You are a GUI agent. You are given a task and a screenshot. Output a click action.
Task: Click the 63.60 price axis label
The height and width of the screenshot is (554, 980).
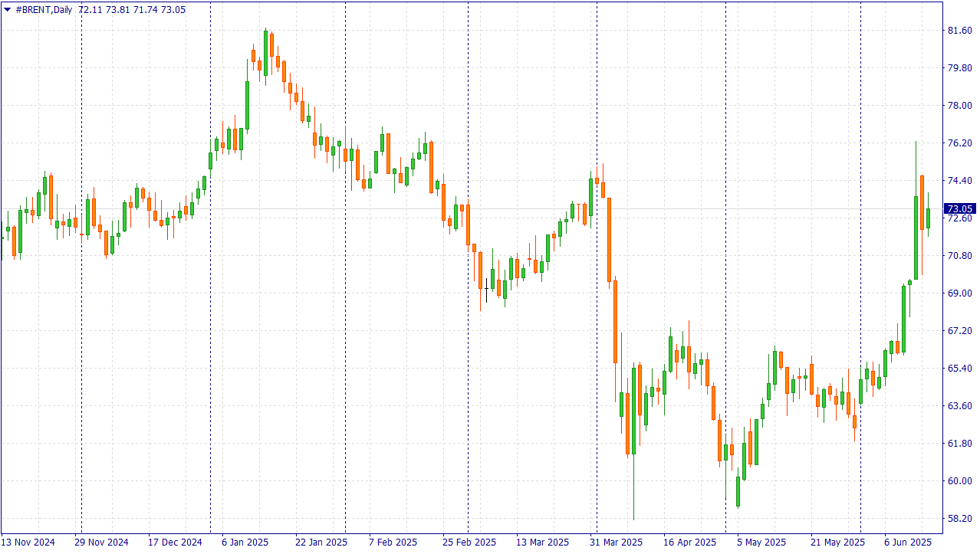(x=960, y=406)
